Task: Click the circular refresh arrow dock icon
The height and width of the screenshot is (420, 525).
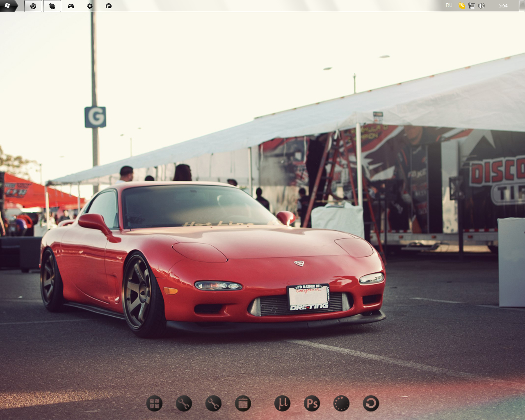Action: point(371,404)
